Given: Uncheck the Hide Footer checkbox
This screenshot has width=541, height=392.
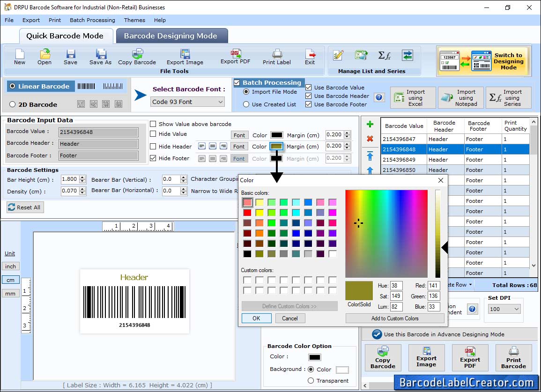Looking at the screenshot, I should [x=153, y=158].
